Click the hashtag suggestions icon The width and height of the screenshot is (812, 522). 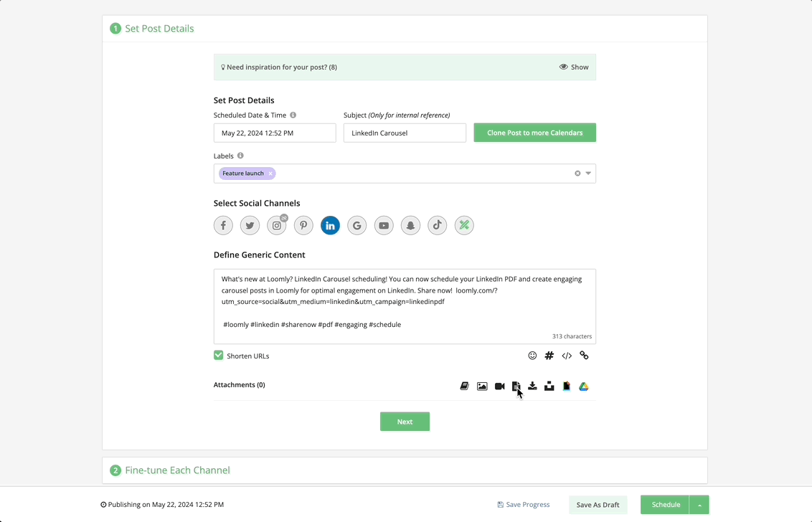(x=549, y=356)
